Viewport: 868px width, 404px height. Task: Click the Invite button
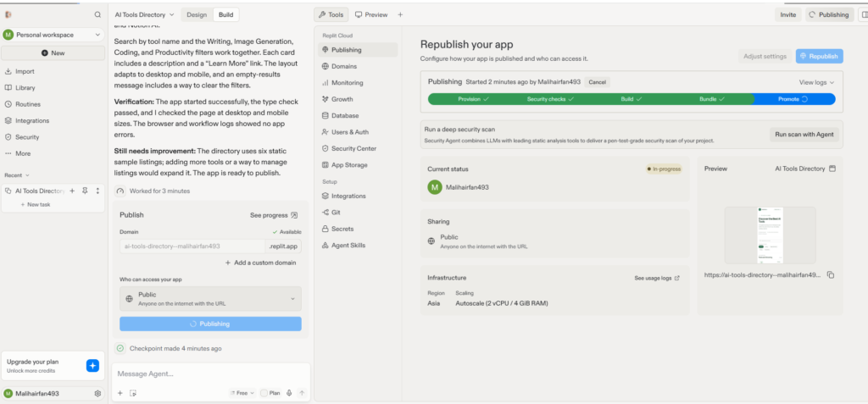point(787,15)
